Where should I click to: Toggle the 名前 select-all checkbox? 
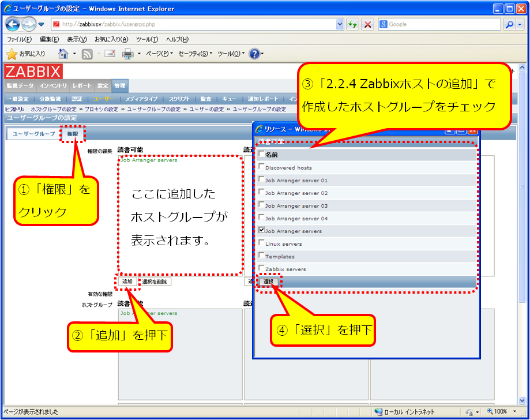[x=261, y=154]
